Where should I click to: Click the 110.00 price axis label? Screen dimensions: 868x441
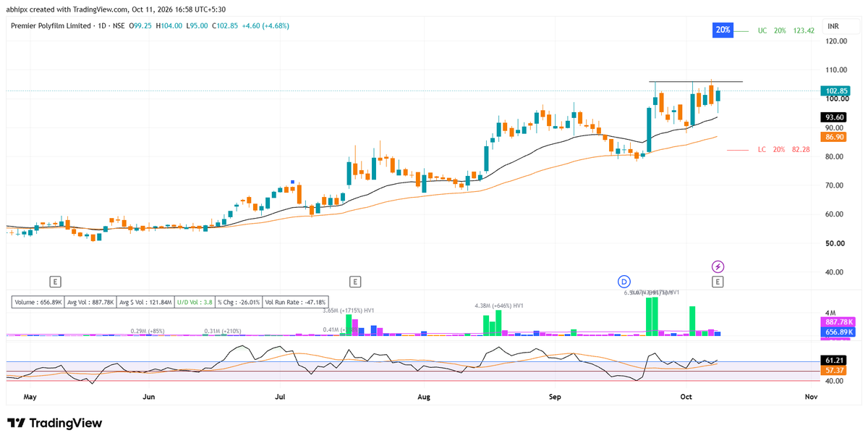click(x=836, y=70)
